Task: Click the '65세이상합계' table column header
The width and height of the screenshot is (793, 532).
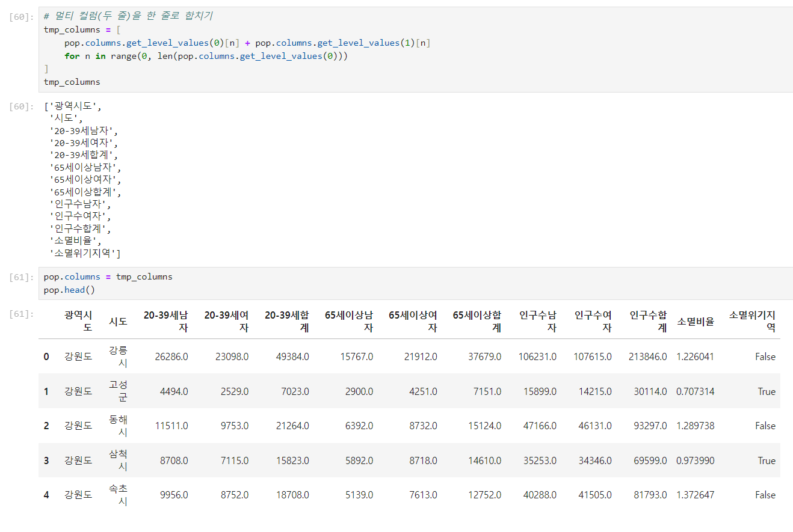Action: [x=477, y=322]
